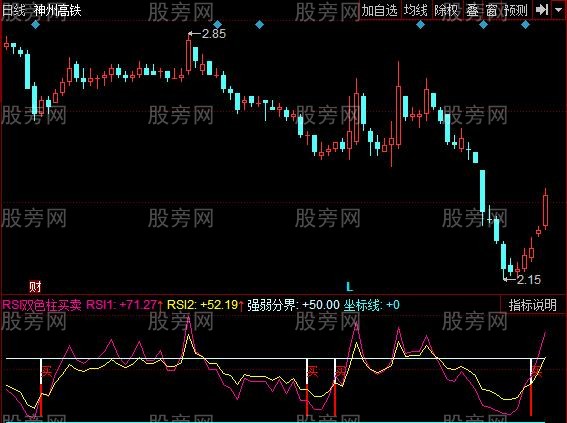Click the tall candle at the 2.85 peak

188,54
